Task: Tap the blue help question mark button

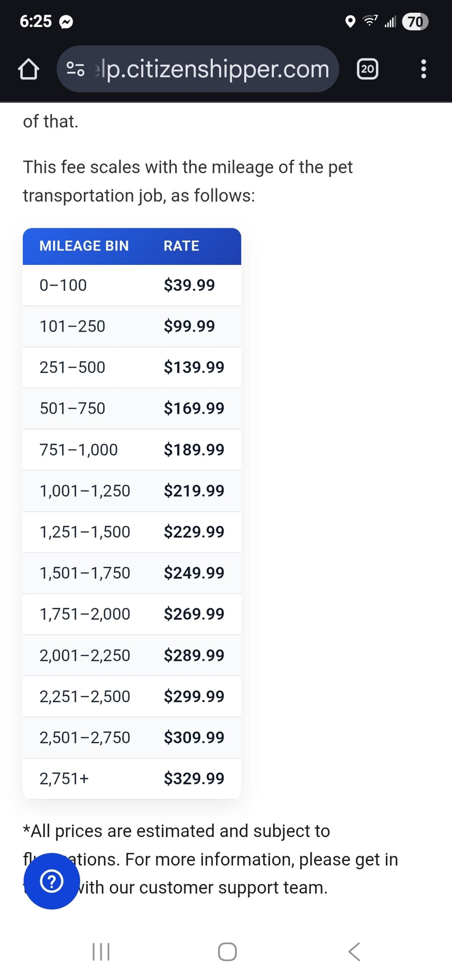Action: [52, 881]
